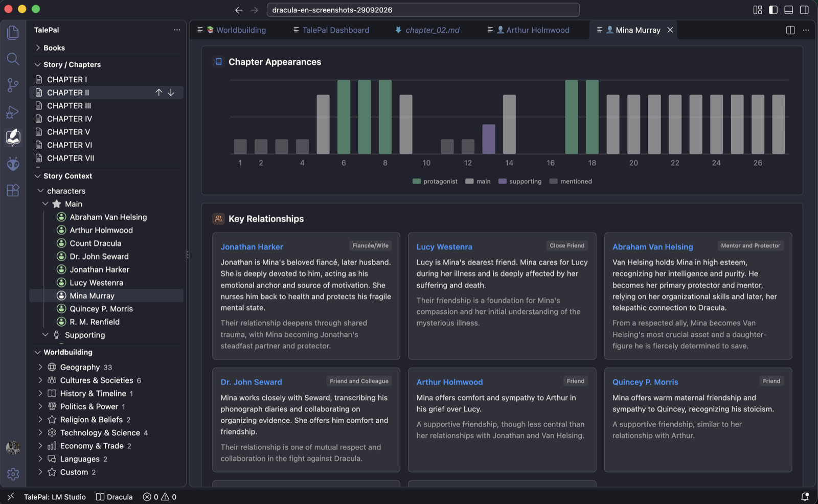Click the purple supporting bar for chapter 13
818x504 pixels.
pyautogui.click(x=489, y=139)
